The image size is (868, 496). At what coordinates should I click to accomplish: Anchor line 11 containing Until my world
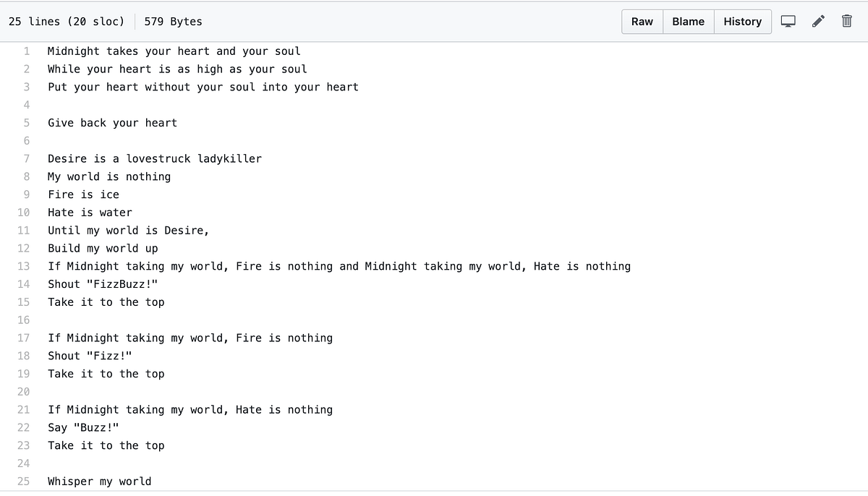point(23,230)
